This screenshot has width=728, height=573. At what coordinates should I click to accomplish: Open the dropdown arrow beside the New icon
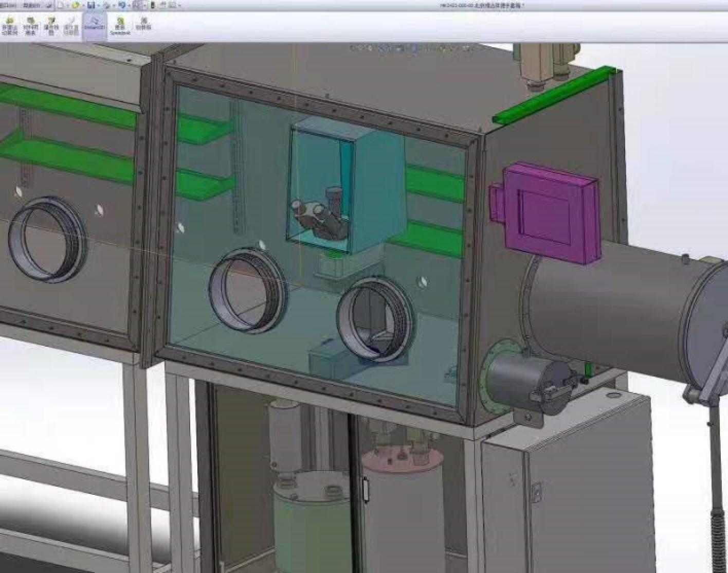pyautogui.click(x=67, y=6)
